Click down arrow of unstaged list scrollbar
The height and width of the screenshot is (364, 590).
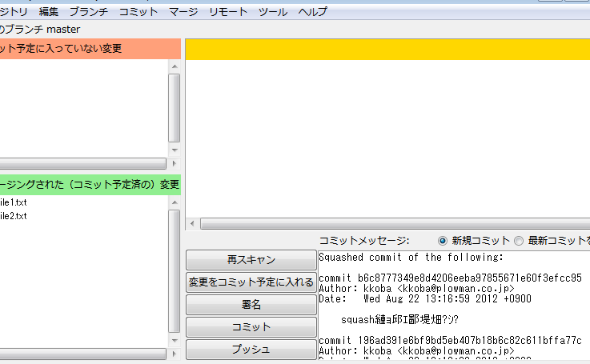tap(175, 150)
